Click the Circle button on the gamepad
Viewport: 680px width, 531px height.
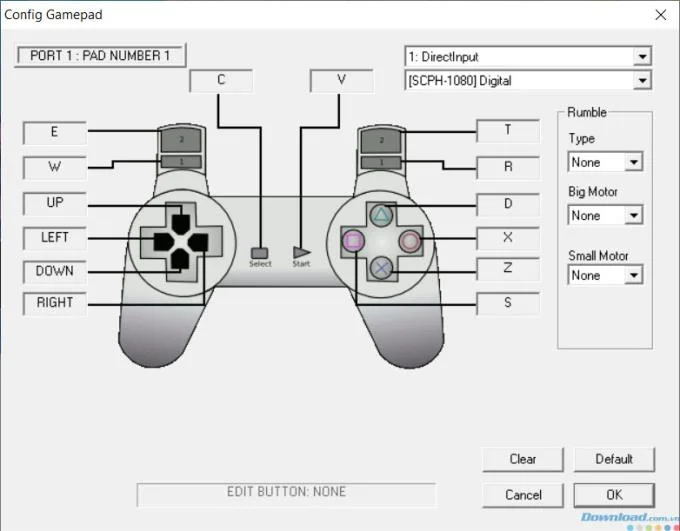[410, 241]
